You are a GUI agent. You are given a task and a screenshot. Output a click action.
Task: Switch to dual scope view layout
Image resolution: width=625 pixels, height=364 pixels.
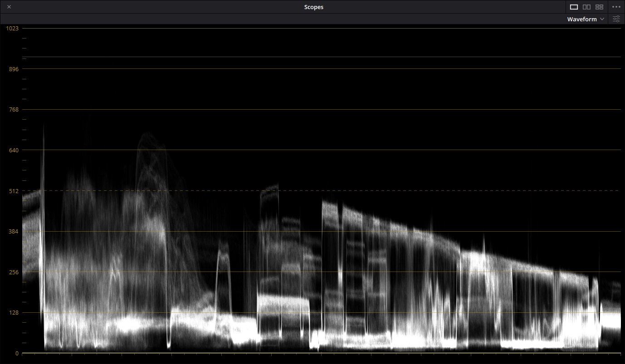586,7
